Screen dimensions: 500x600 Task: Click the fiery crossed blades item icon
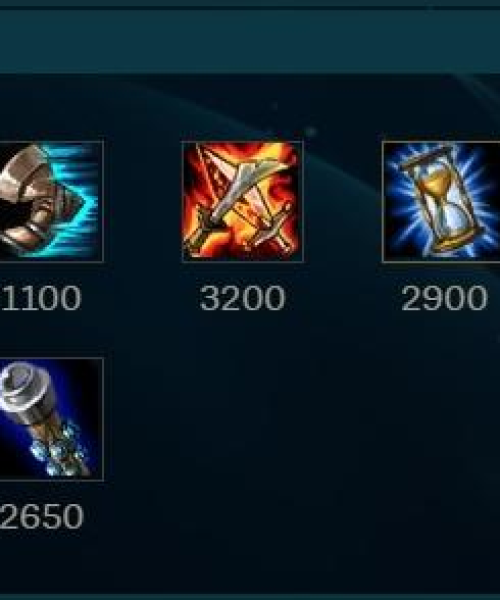tap(243, 202)
